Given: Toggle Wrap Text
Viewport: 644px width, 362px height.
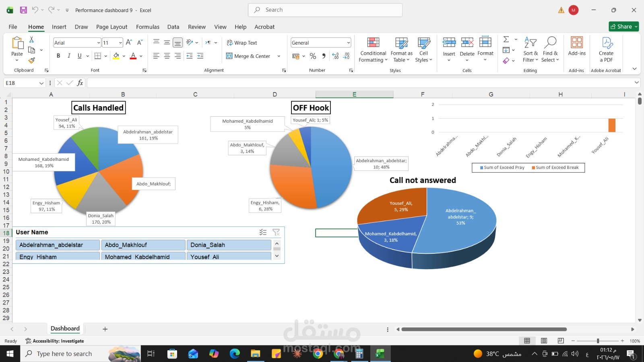Looking at the screenshot, I should [242, 43].
